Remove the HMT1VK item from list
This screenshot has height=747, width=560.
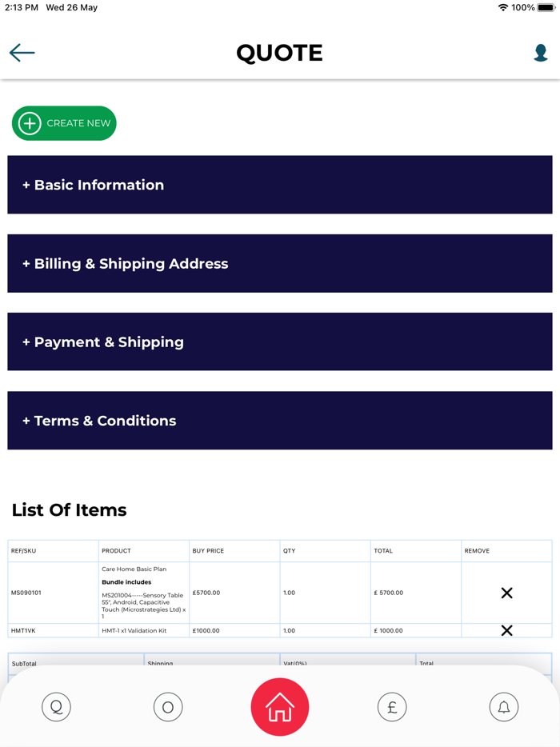click(506, 630)
